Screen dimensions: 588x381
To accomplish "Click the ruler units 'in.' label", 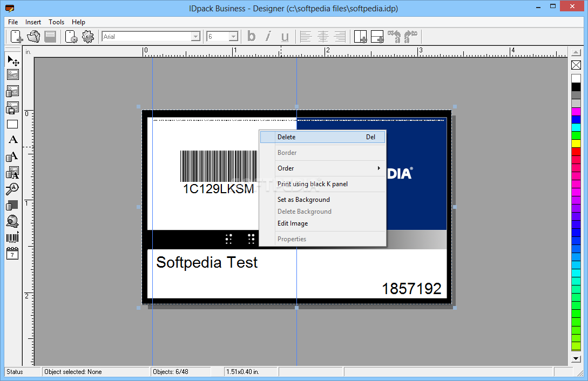I will pos(28,52).
